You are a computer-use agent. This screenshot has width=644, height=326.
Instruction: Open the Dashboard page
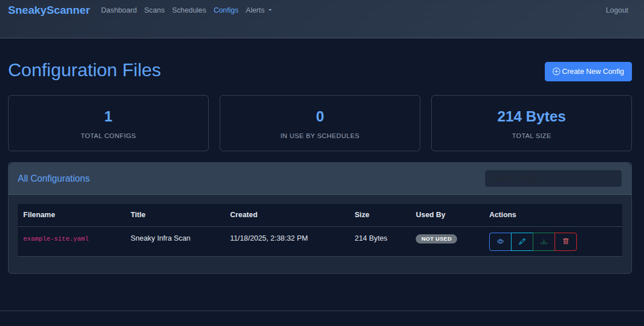tap(119, 10)
